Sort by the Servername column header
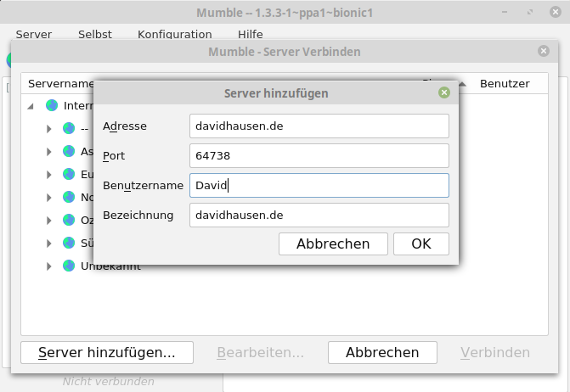 click(x=60, y=83)
